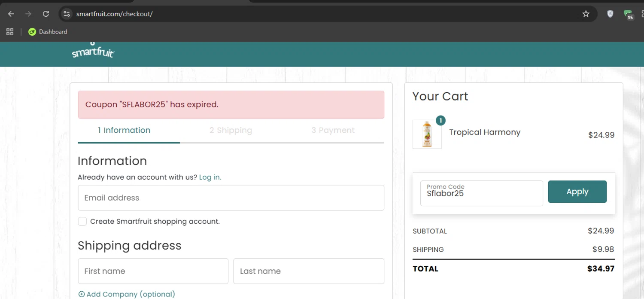
Task: Click the Tropical Harmony product name
Action: click(485, 132)
